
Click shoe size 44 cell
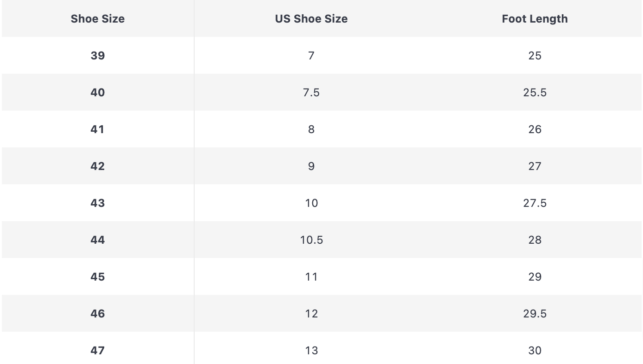pos(97,240)
